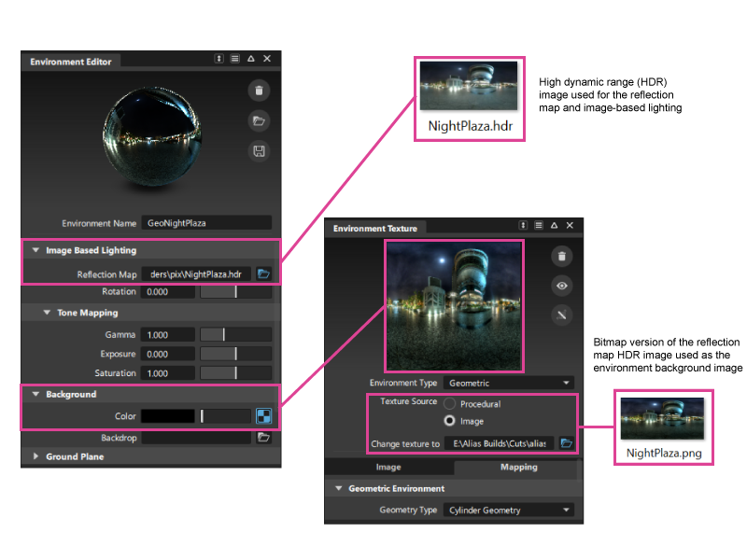747x560 pixels.
Task: Collapse the Image Based Lighting section
Action: (x=35, y=250)
